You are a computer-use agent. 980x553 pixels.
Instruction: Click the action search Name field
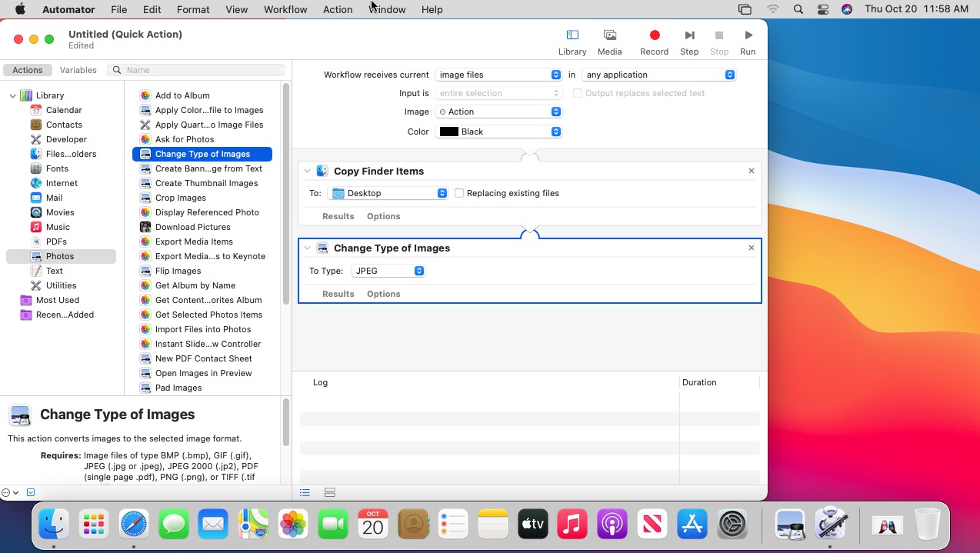click(196, 70)
